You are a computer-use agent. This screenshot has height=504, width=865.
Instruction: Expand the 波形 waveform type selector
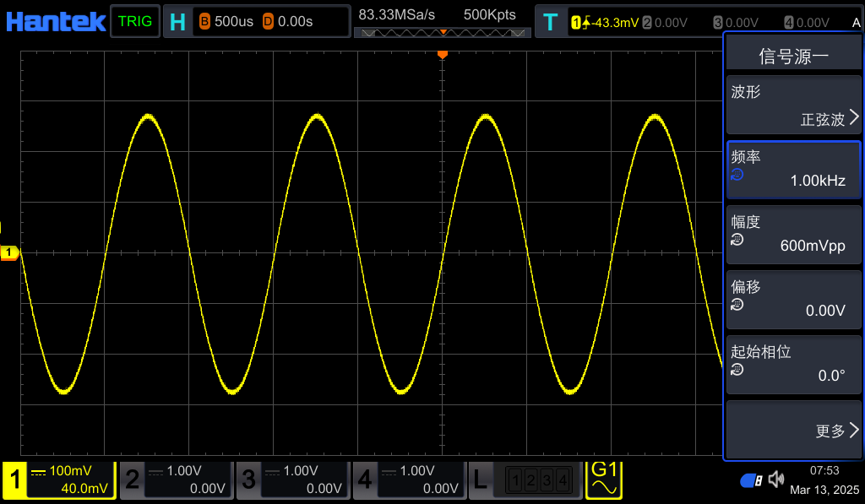(792, 106)
